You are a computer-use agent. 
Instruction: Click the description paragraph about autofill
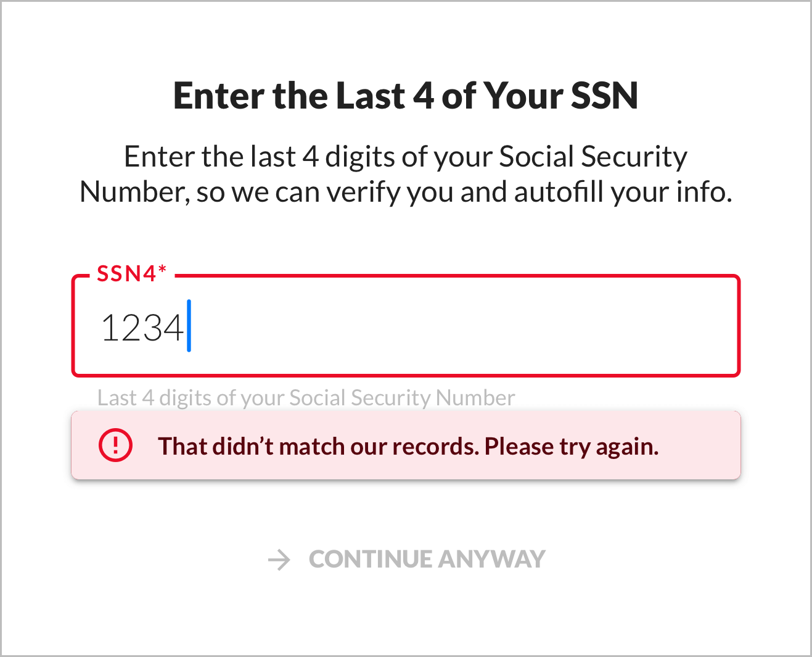(406, 174)
